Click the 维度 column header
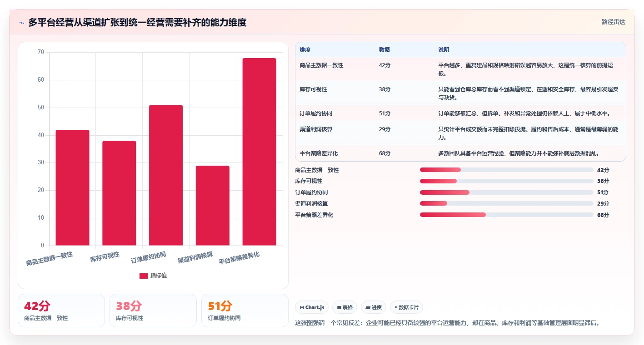 tap(305, 50)
